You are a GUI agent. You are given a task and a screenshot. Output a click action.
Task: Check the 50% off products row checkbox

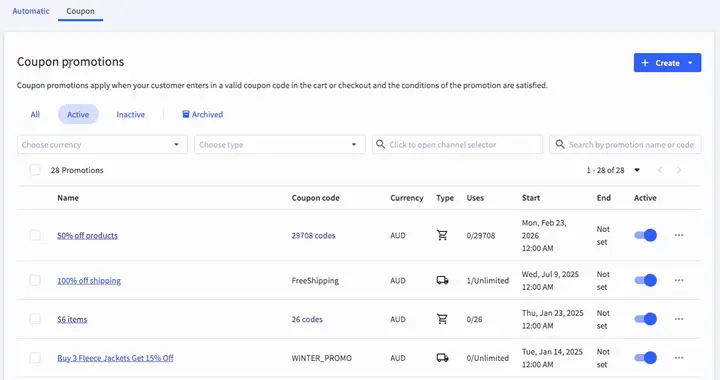pos(35,235)
